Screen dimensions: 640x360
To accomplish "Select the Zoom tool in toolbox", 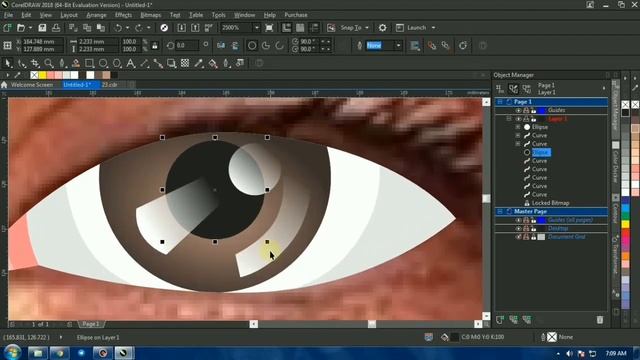I will [49, 63].
